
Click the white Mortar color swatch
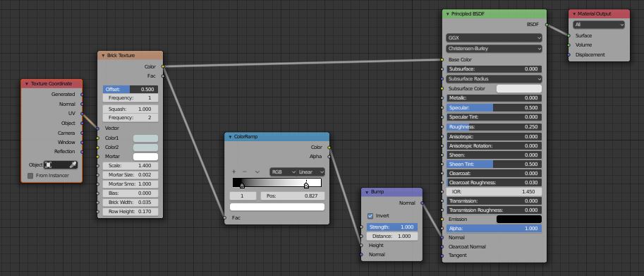pos(145,157)
